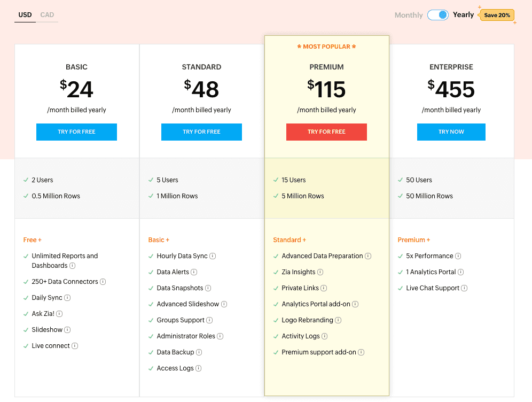This screenshot has width=532, height=402.
Task: Show info for Advanced Slideshow
Action: pyautogui.click(x=224, y=304)
